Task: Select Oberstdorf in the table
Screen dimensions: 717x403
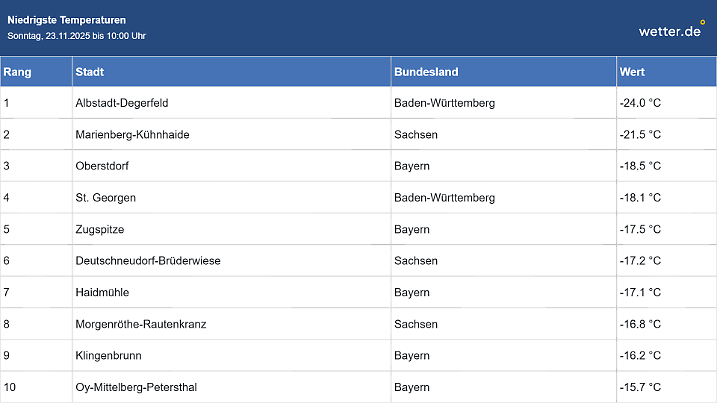Action: (102, 166)
